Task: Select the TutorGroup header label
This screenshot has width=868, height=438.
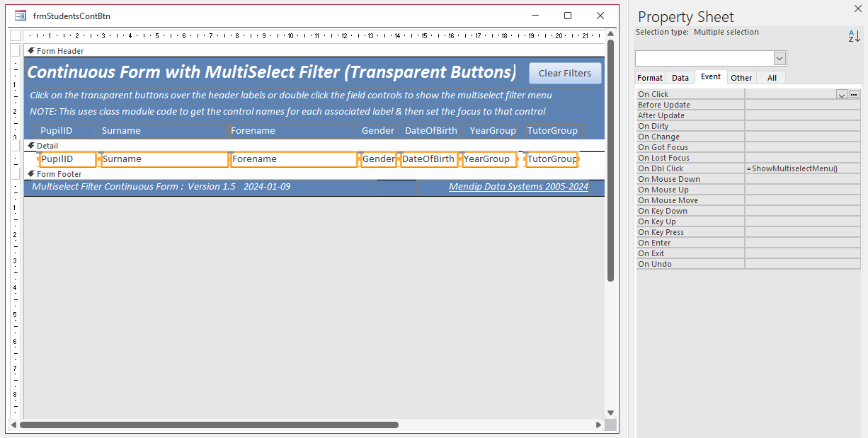Action: click(552, 130)
